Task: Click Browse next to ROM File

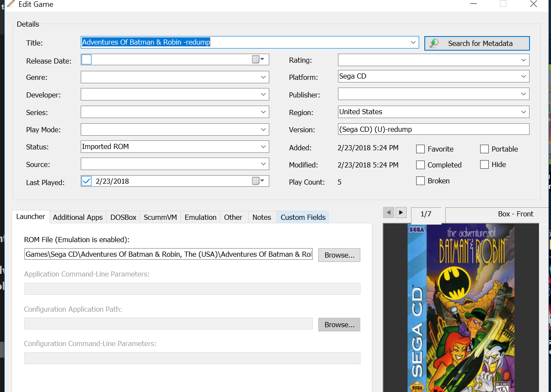Action: click(339, 255)
